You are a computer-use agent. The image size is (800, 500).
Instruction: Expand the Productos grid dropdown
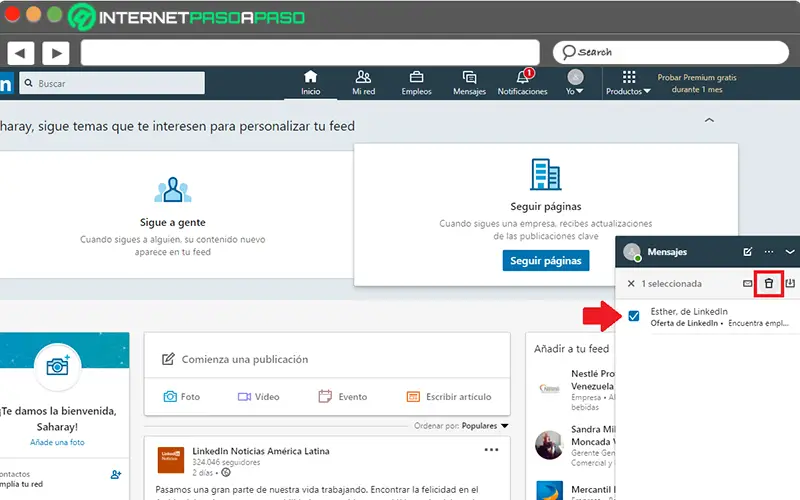(628, 83)
